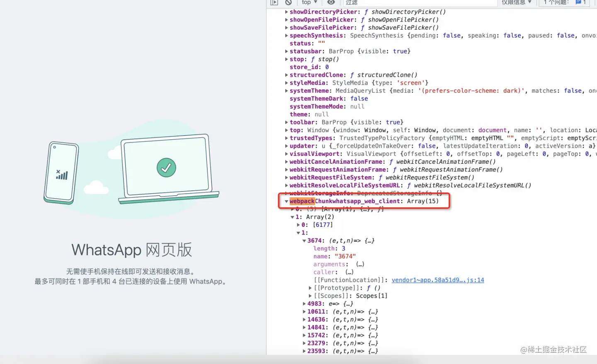This screenshot has width=597, height=364.
Task: Select the '1 个问题' issues label
Action: (556, 2)
